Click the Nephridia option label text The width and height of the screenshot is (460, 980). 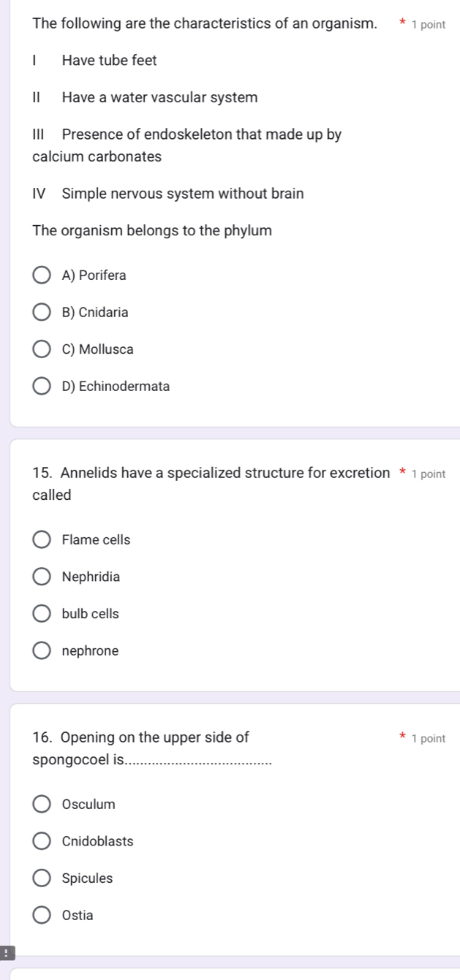[x=91, y=577]
